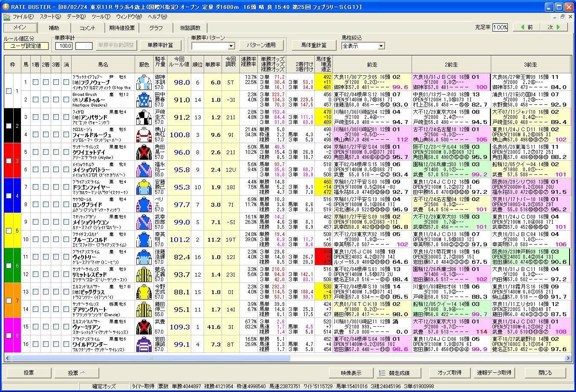Click the silks icon for メイショウトウコン

coord(144,222)
